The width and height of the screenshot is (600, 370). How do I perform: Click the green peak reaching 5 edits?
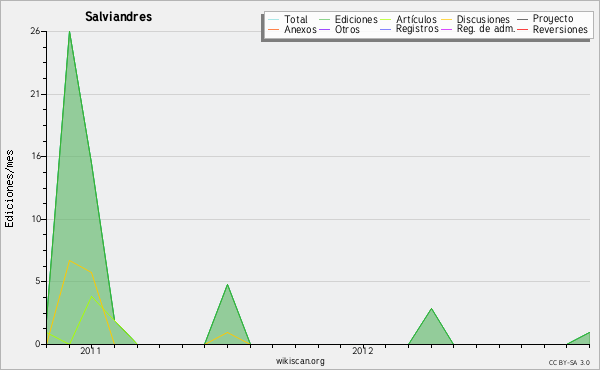point(227,285)
